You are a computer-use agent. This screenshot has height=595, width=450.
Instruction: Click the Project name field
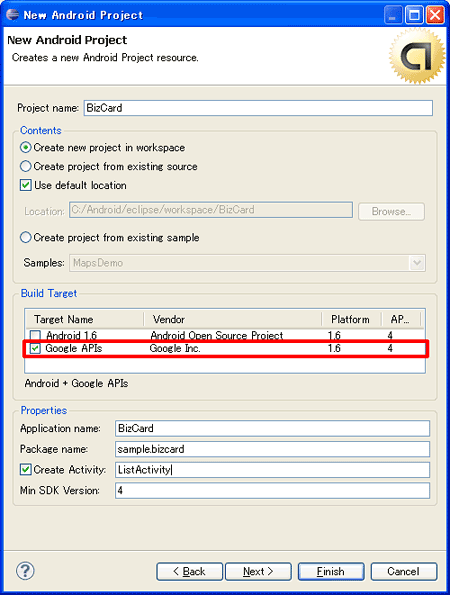(258, 108)
